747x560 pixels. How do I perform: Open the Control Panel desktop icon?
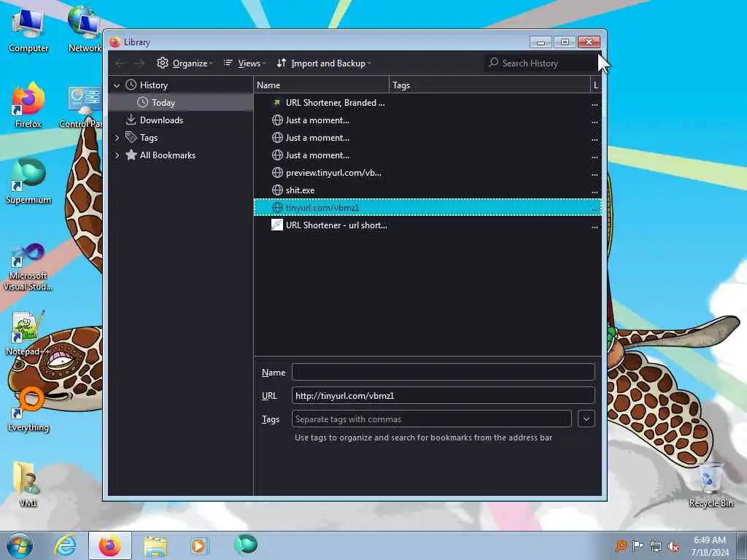[81, 107]
